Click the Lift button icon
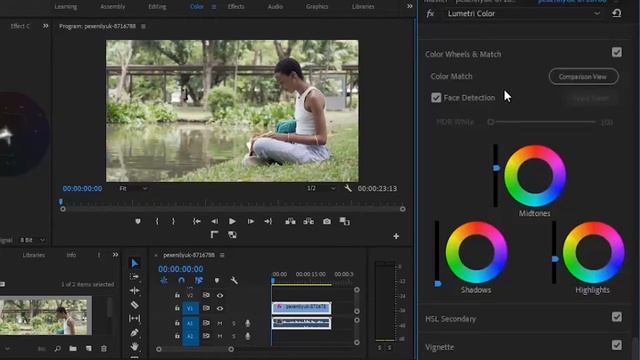The image size is (640, 360). pos(290,221)
